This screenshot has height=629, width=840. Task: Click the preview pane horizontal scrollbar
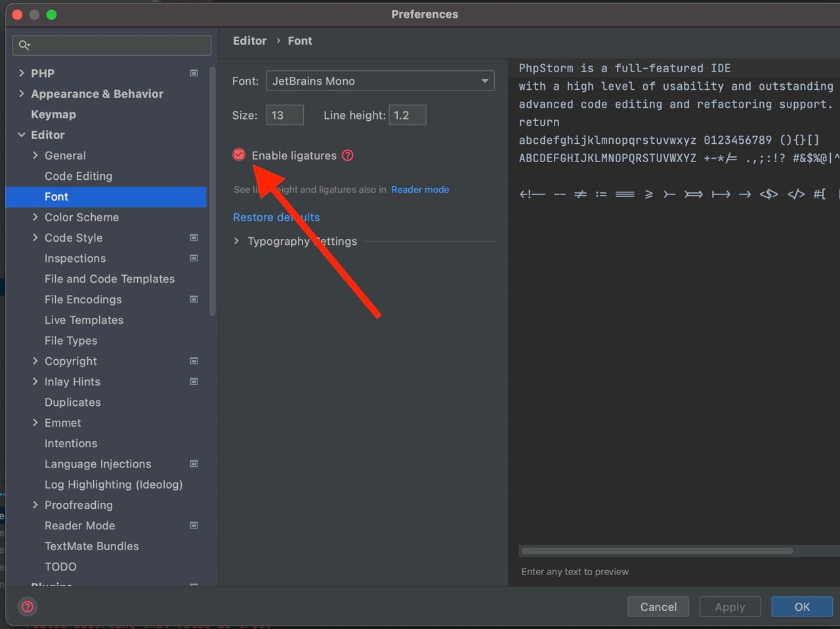point(657,551)
